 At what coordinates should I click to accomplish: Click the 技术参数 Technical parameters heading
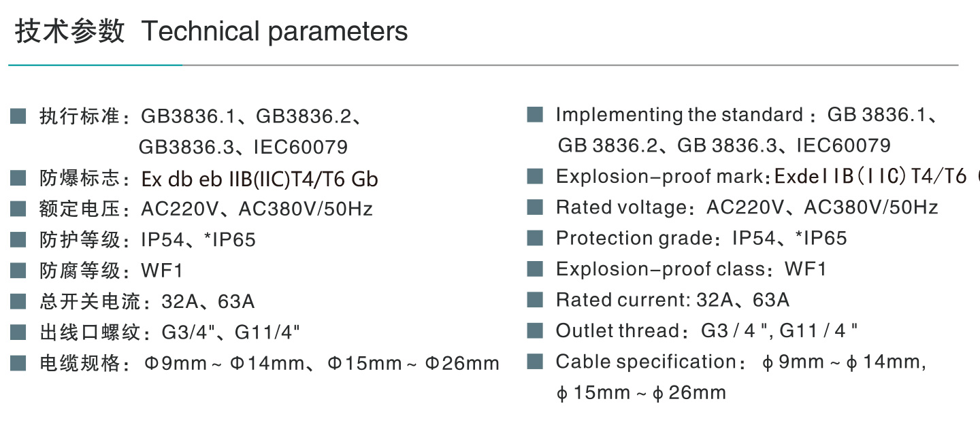(x=212, y=31)
